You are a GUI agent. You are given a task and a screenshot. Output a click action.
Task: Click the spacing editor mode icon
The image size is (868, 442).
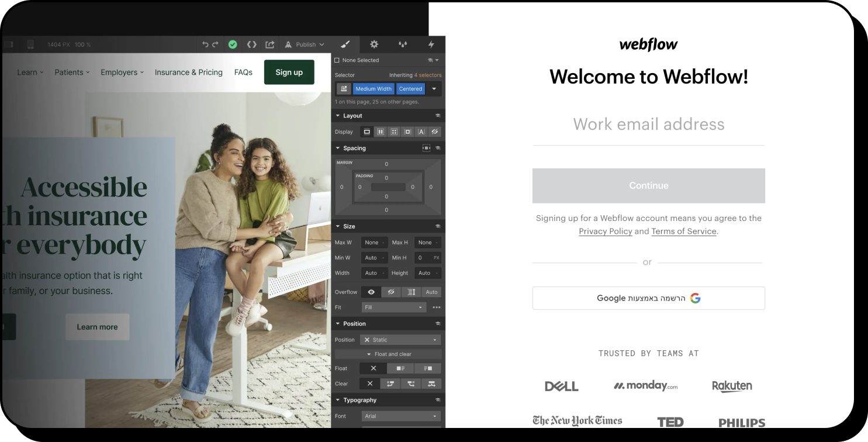[x=426, y=149]
